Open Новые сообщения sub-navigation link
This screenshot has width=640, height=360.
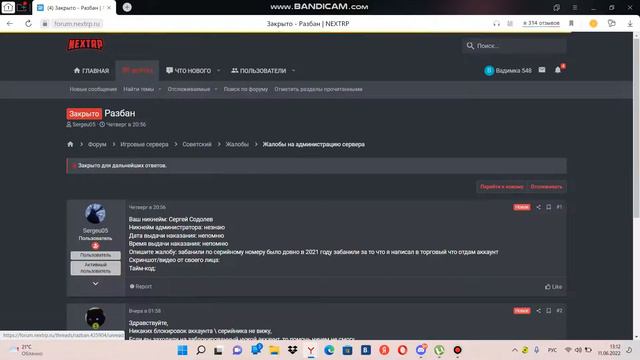93,89
